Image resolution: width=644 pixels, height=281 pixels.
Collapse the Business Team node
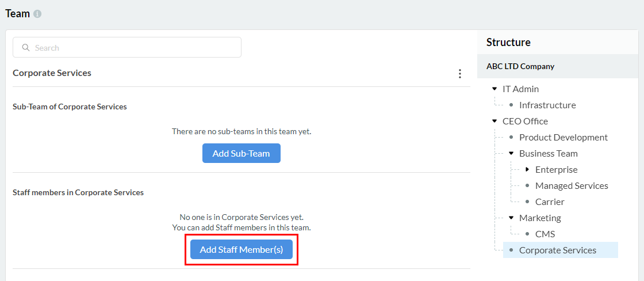[511, 153]
